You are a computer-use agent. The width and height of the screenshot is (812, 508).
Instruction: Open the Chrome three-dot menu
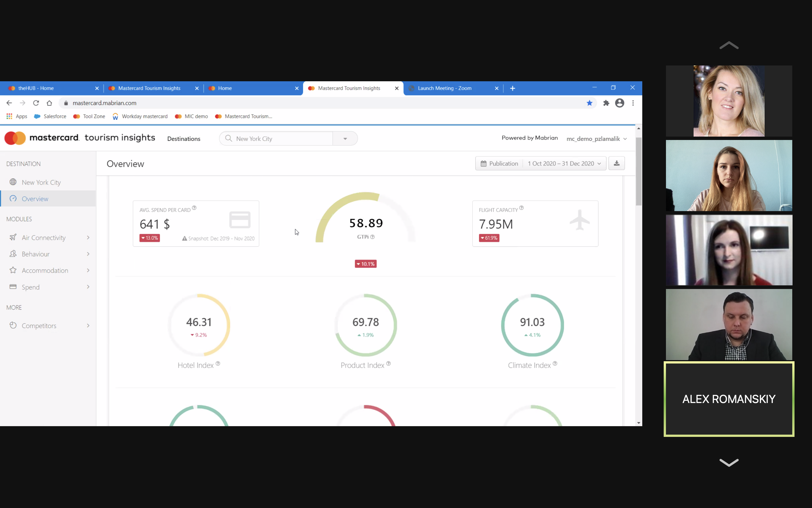pyautogui.click(x=633, y=103)
